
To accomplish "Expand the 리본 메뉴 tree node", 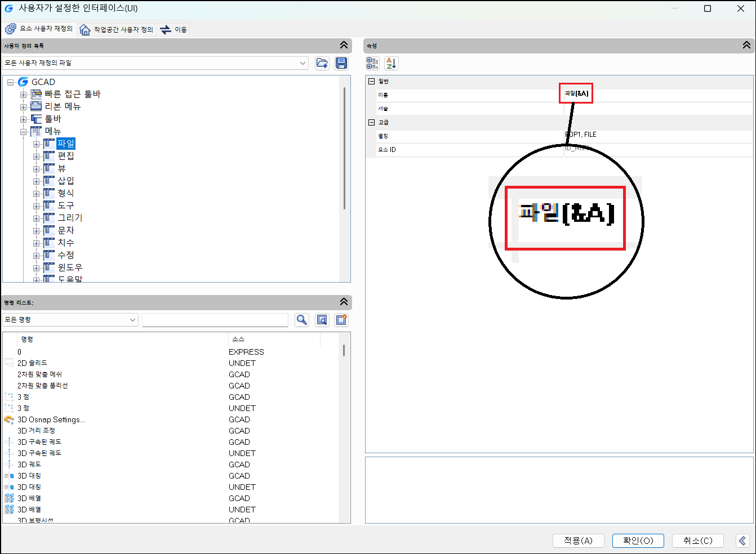I will click(23, 107).
